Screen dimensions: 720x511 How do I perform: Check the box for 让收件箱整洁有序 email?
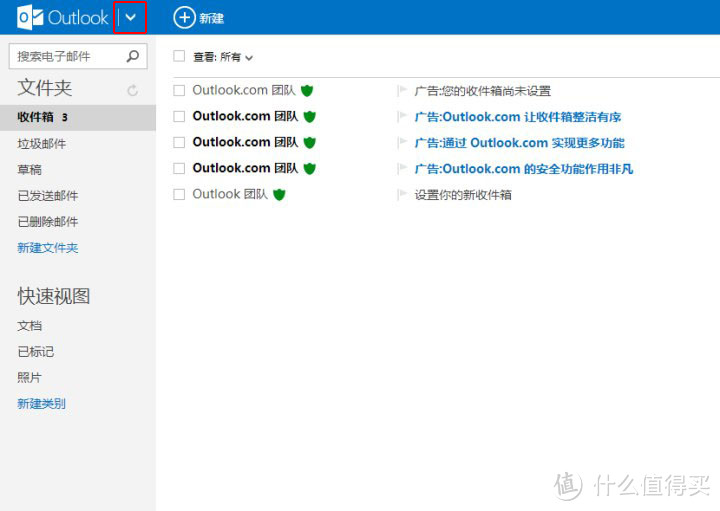point(179,117)
